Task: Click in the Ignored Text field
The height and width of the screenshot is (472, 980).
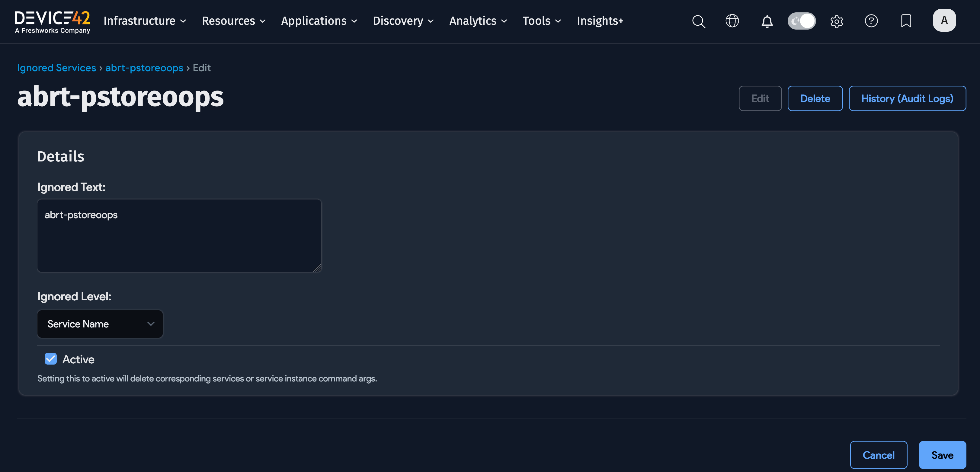Action: (179, 235)
